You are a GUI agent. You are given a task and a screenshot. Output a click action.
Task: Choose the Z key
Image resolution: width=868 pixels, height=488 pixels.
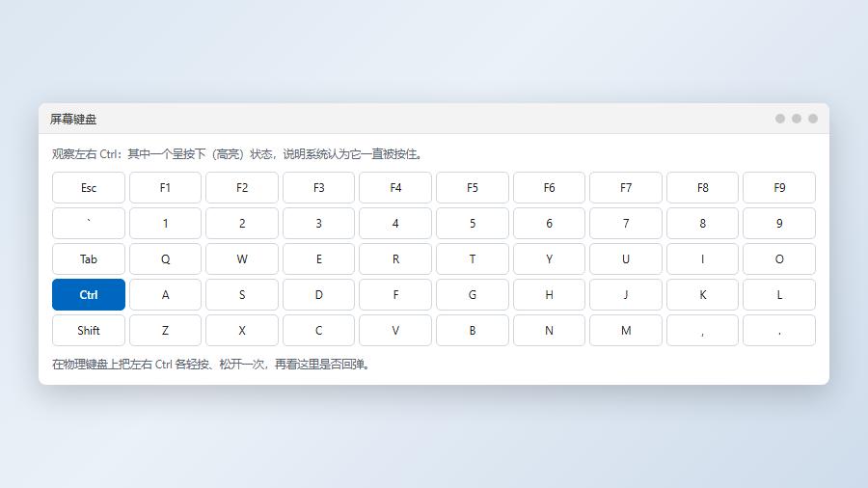pyautogui.click(x=165, y=330)
